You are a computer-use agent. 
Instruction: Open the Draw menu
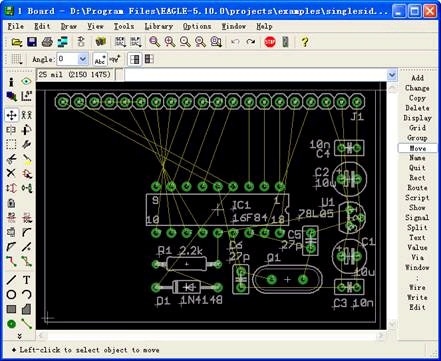click(68, 26)
